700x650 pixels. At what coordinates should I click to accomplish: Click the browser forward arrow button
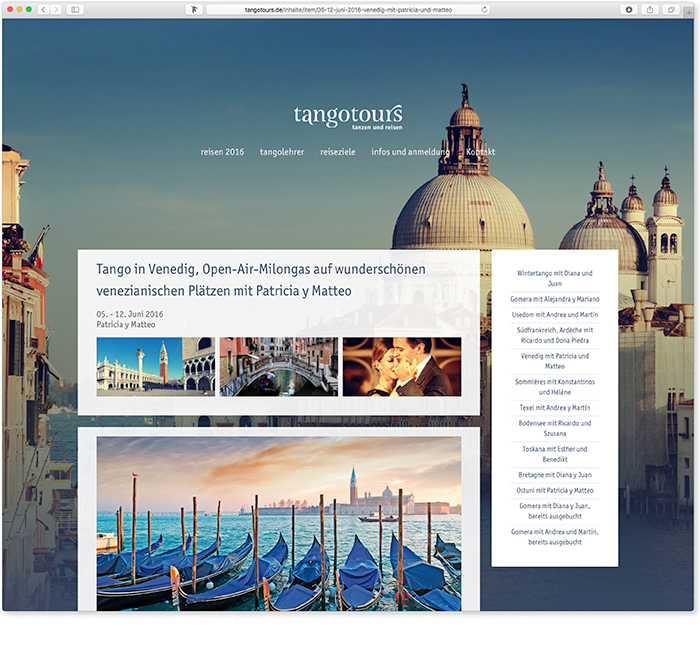pyautogui.click(x=56, y=9)
